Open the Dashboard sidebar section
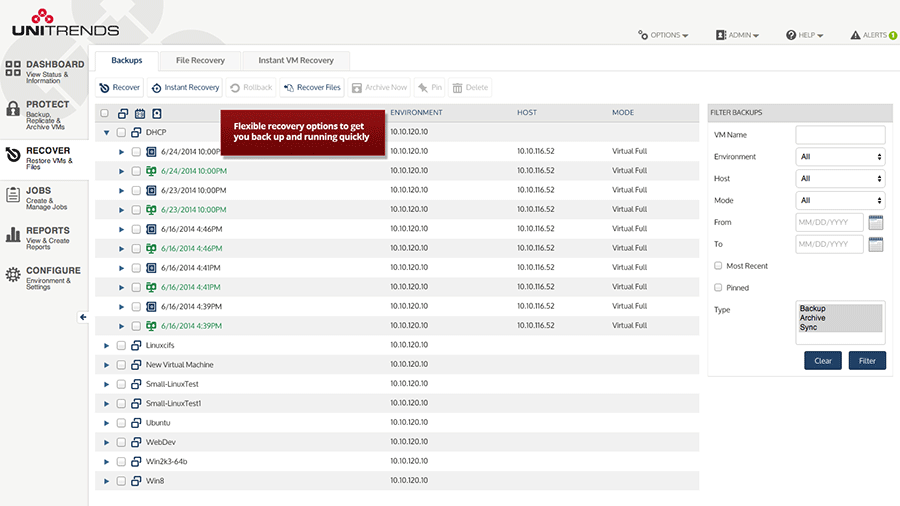This screenshot has height=506, width=900. [44, 71]
